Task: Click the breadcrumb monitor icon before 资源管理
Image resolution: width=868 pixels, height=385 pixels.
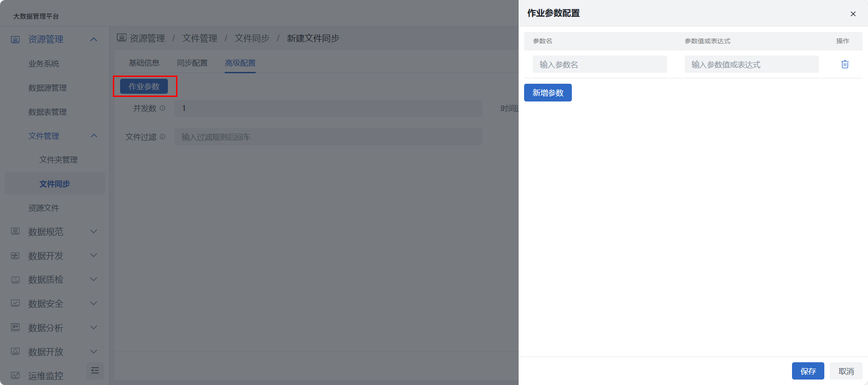Action: pos(121,38)
